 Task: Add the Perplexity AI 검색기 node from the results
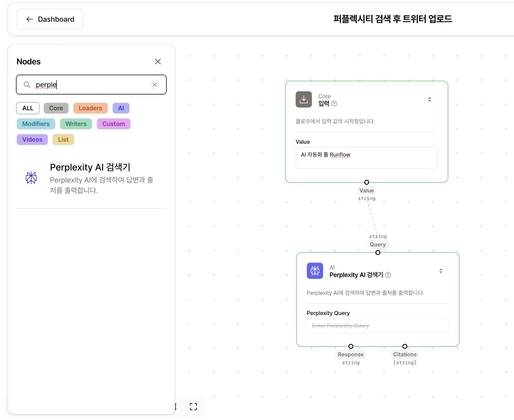tap(91, 178)
